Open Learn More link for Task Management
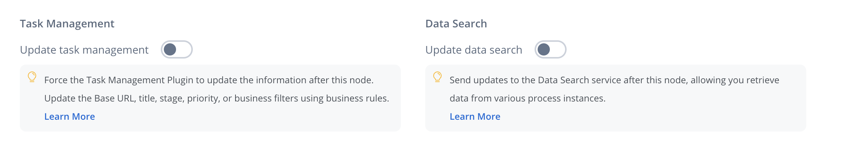Viewport: 868px width, 168px height. (69, 117)
